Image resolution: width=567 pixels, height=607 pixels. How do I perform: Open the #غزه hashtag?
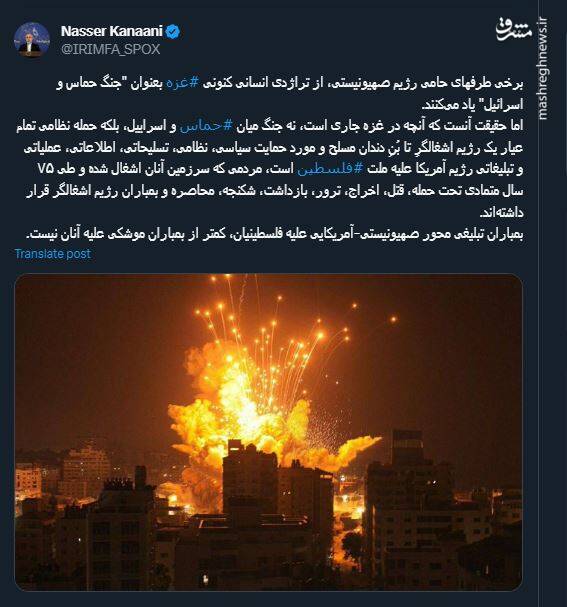(182, 83)
